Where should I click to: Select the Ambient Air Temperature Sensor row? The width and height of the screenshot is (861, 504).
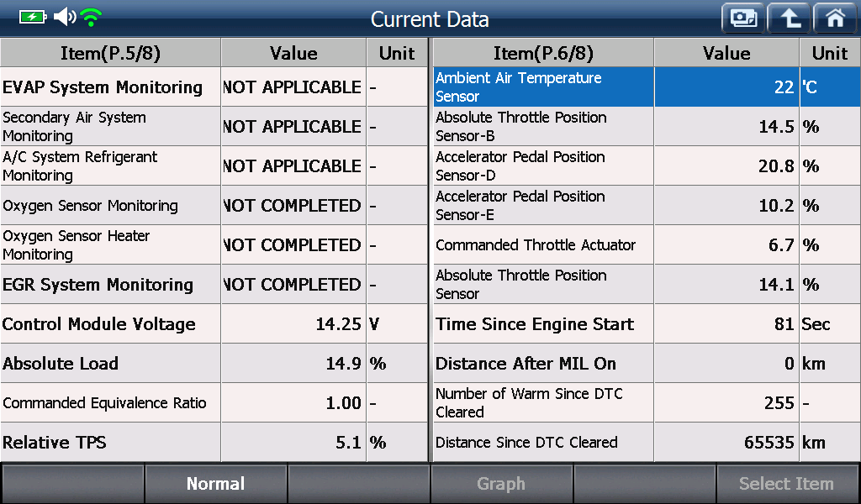pos(647,87)
